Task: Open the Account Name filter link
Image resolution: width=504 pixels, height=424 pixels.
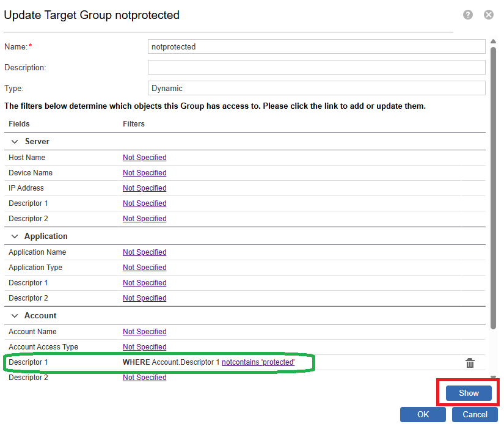Action: 144,332
